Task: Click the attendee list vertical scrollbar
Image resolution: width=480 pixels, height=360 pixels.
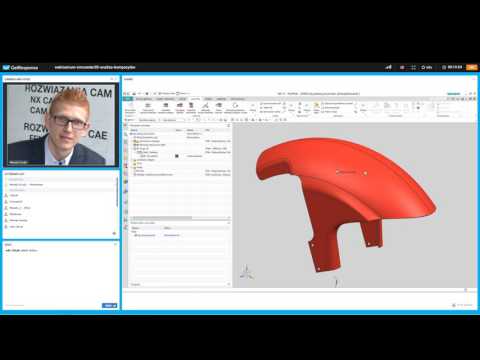Action: (x=117, y=192)
